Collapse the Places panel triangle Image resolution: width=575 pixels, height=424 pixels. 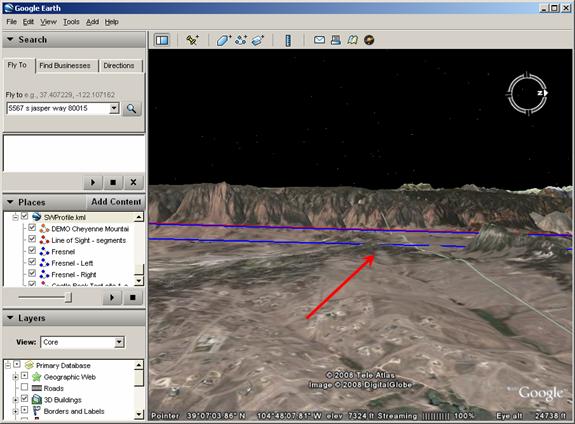pos(10,202)
